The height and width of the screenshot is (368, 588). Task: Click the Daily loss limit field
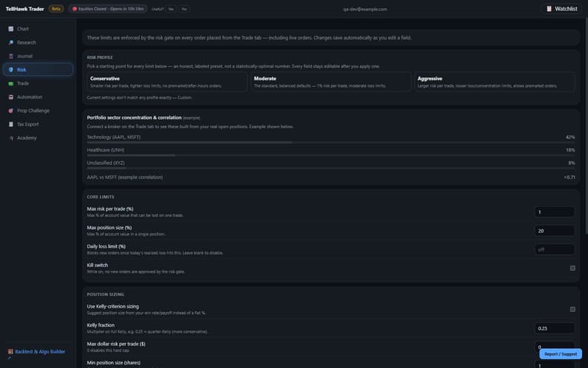[x=555, y=250]
